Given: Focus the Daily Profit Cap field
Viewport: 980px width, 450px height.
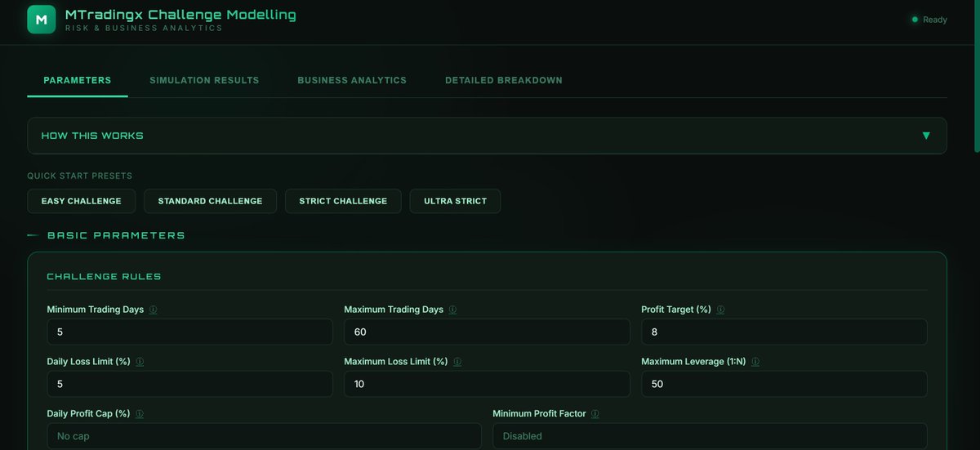Looking at the screenshot, I should tap(264, 436).
